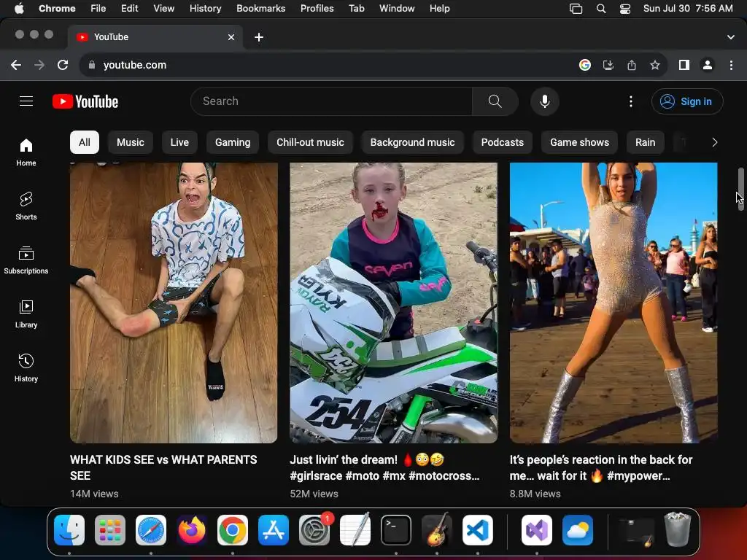747x560 pixels.
Task: Reload the YouTube page
Action: (63, 65)
